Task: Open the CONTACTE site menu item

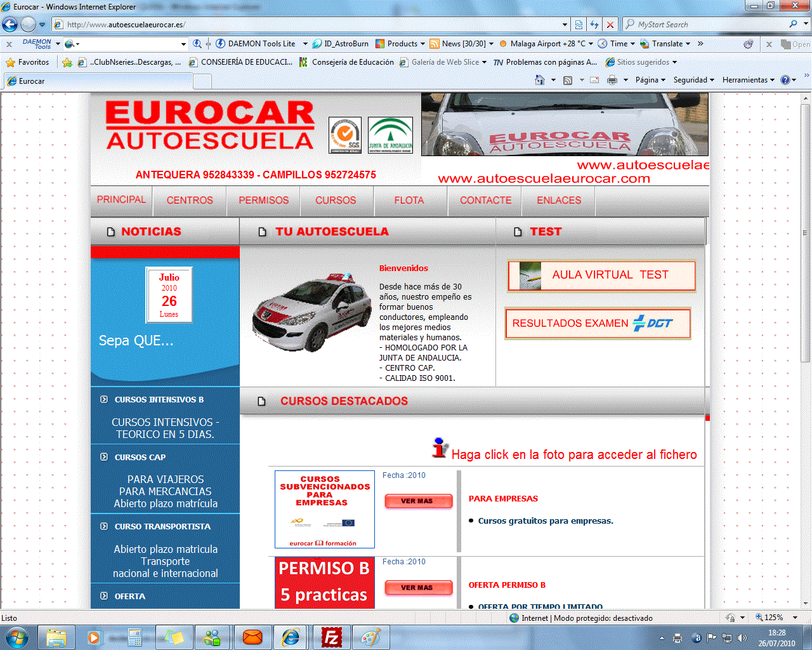Action: tap(485, 200)
